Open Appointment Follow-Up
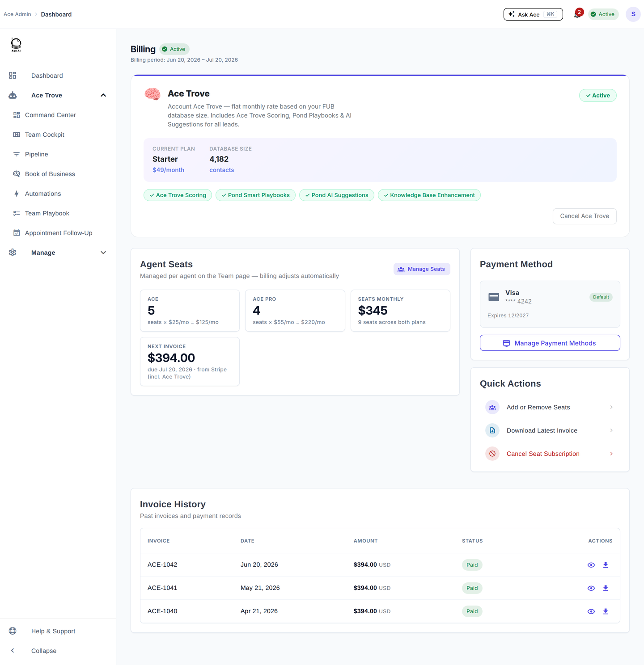 pos(59,233)
